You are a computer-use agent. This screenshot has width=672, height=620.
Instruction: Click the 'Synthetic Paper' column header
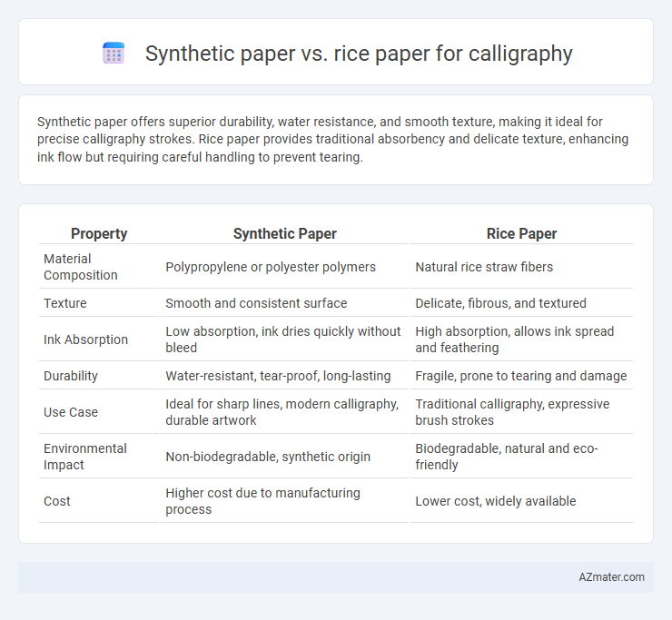284,233
